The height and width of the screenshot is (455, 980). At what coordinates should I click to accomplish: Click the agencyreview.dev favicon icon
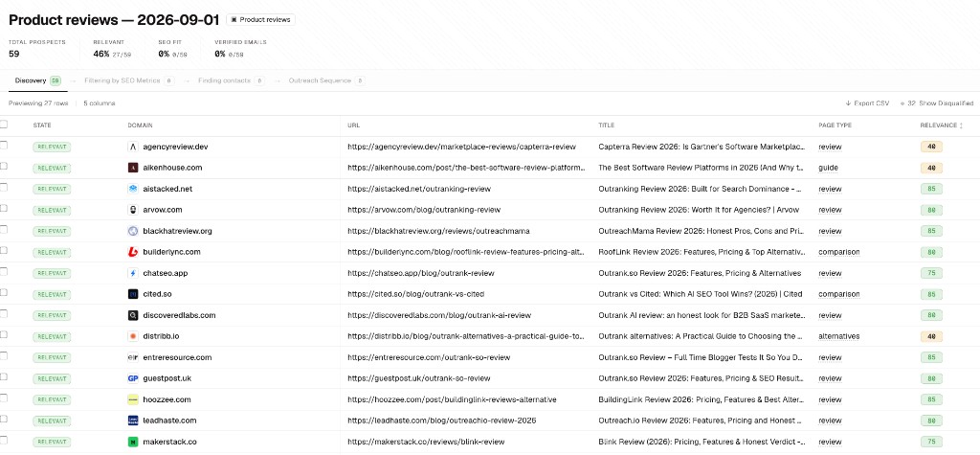[x=132, y=147]
